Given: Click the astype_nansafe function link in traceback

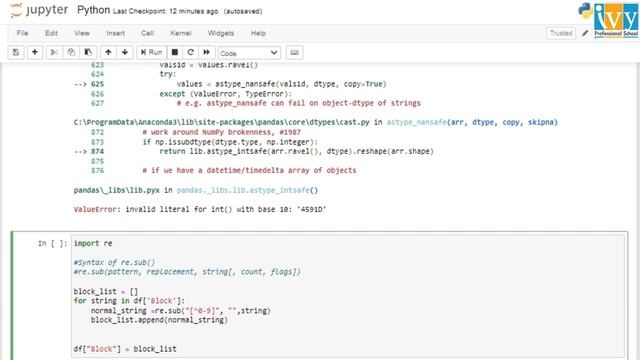Looking at the screenshot, I should 417,122.
